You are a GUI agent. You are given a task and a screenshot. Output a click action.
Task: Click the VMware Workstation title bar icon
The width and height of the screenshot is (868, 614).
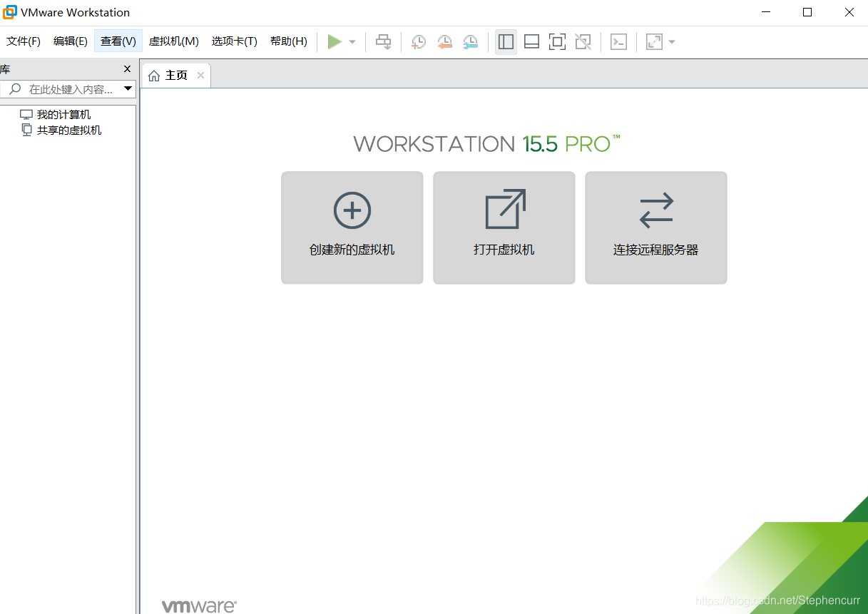tap(10, 12)
